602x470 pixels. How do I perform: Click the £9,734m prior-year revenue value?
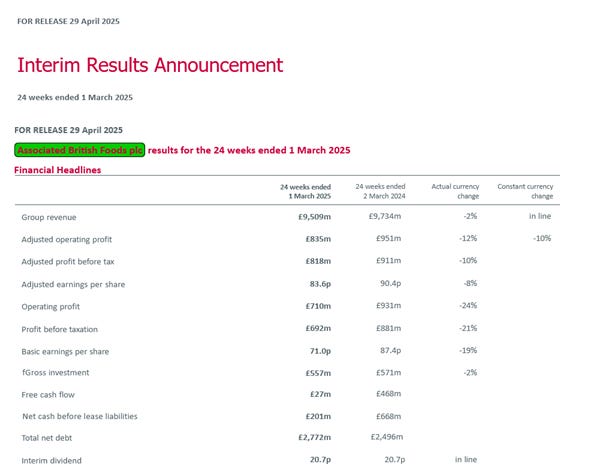[385, 216]
